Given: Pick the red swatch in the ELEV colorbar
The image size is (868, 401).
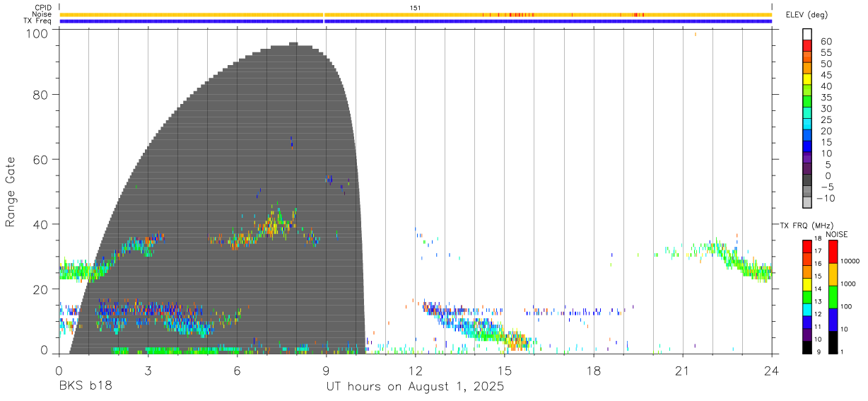Looking at the screenshot, I should (x=808, y=45).
